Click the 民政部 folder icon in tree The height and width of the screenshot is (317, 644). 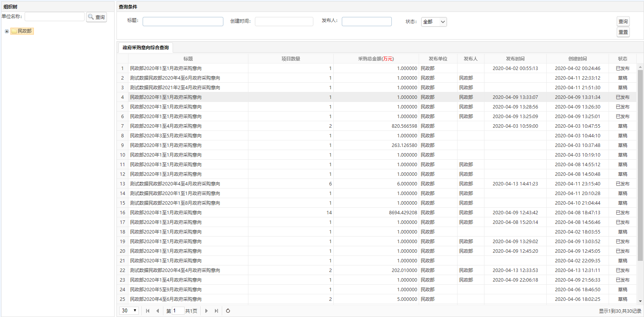point(14,31)
